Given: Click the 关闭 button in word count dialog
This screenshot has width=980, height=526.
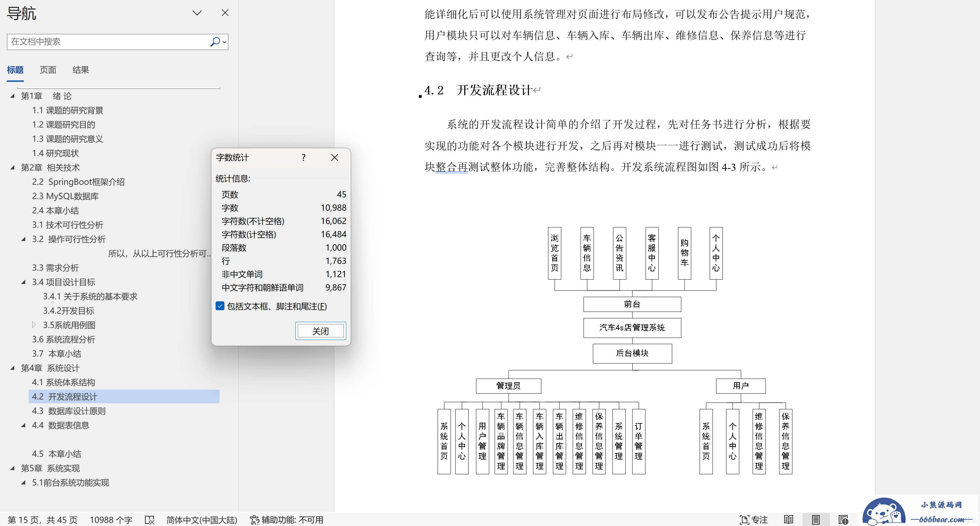Looking at the screenshot, I should pyautogui.click(x=320, y=331).
